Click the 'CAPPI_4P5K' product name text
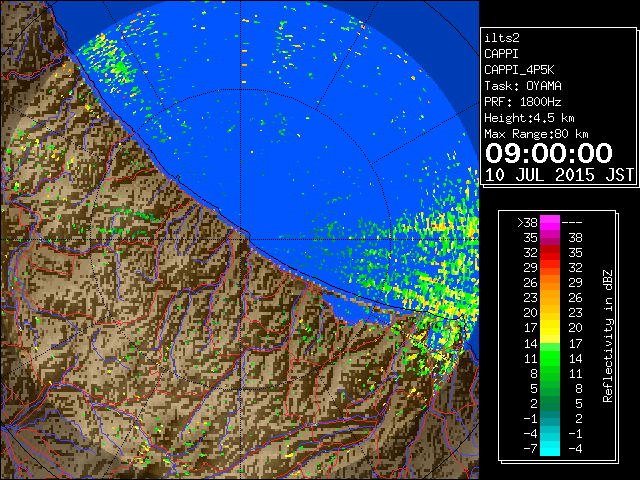The width and height of the screenshot is (640, 480). tap(519, 70)
